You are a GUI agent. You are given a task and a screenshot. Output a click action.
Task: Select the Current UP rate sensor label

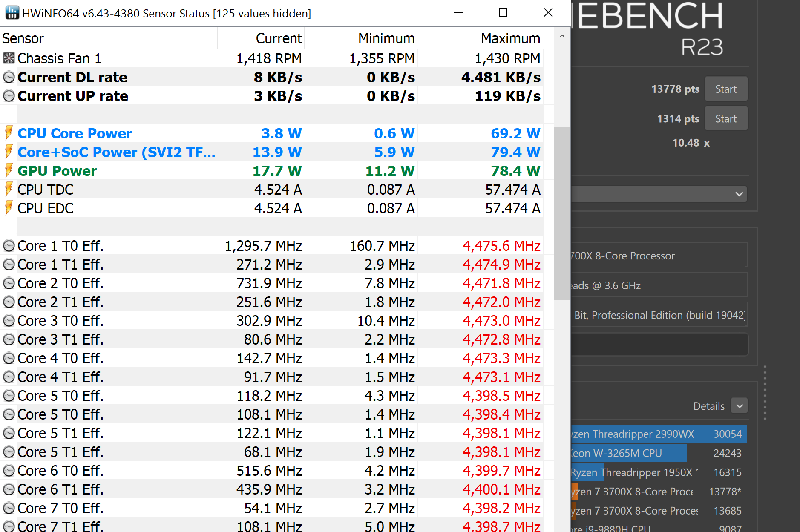(x=73, y=96)
